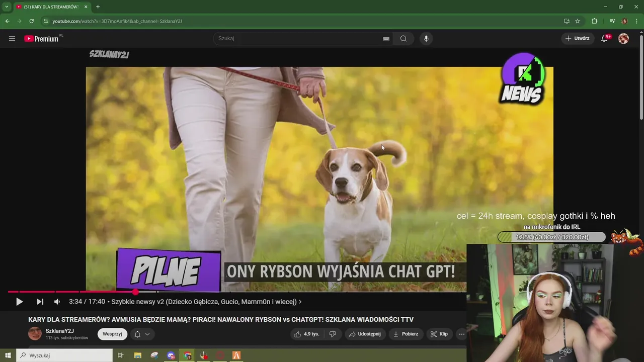Open the on-screen keyboard in search box

[386, 39]
